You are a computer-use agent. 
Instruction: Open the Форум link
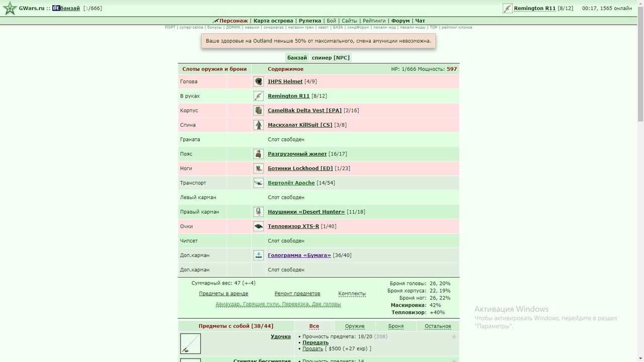pyautogui.click(x=400, y=21)
